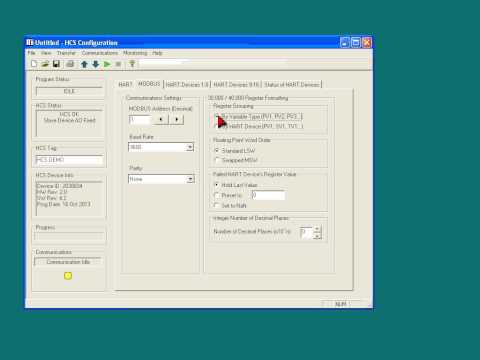Viewport: 480px width, 360px height.
Task: Choose Standard LSW word order
Action: click(x=235, y=151)
